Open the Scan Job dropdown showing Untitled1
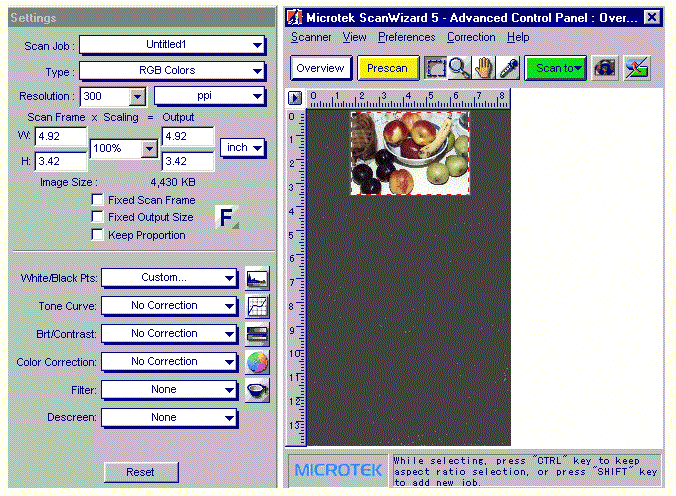 click(172, 45)
